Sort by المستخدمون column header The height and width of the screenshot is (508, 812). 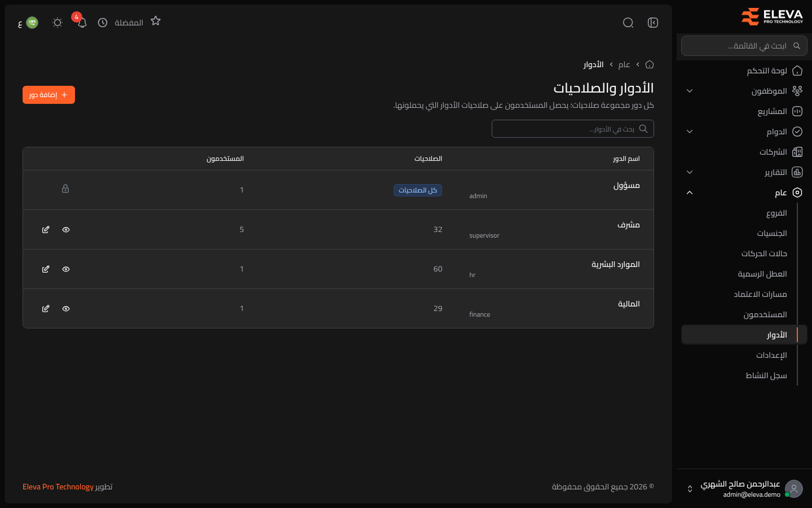pyautogui.click(x=225, y=159)
